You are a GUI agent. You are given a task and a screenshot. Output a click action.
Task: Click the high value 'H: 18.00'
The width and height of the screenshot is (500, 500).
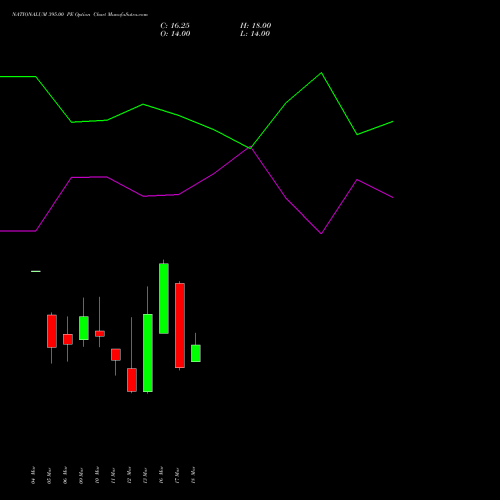pyautogui.click(x=256, y=26)
